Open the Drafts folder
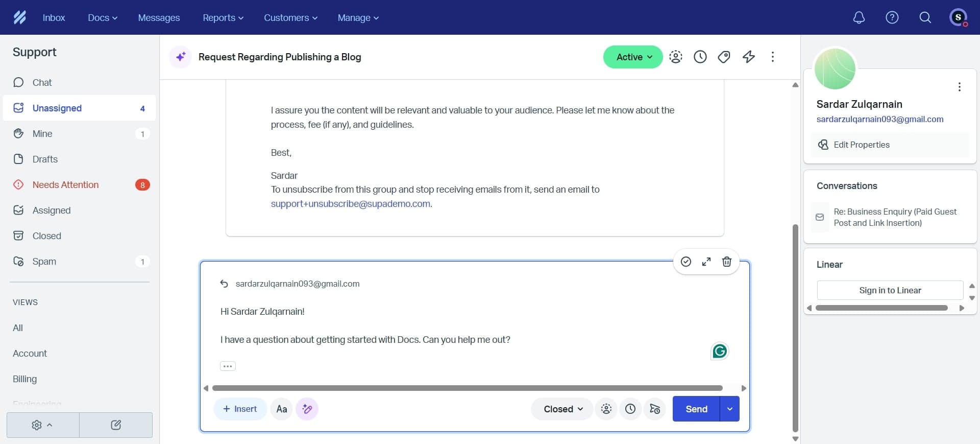This screenshot has height=444, width=980. pos(80,159)
